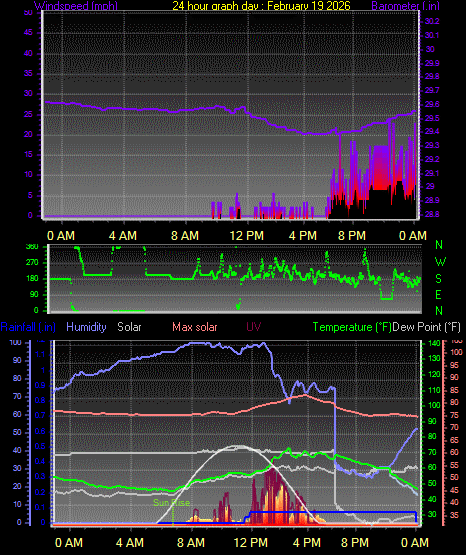This screenshot has width=466, height=555.
Task: Click the "Barometer (.in)" axis title
Action: [x=405, y=5]
